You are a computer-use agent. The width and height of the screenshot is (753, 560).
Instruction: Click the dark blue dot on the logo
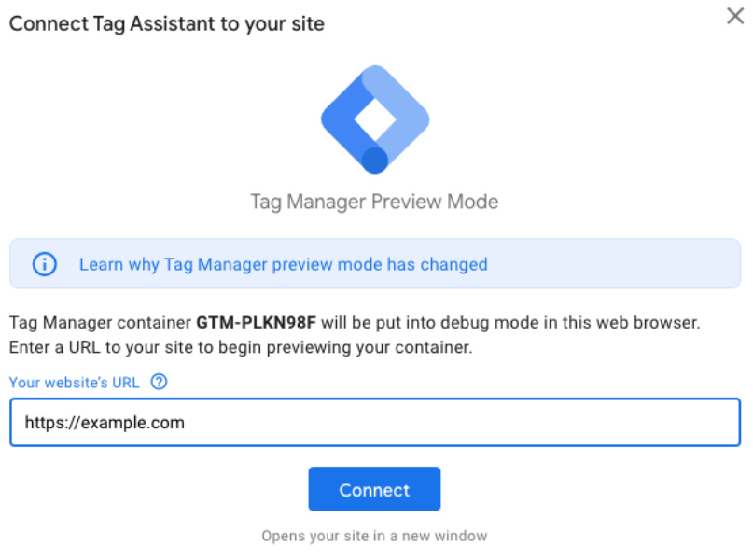click(374, 160)
